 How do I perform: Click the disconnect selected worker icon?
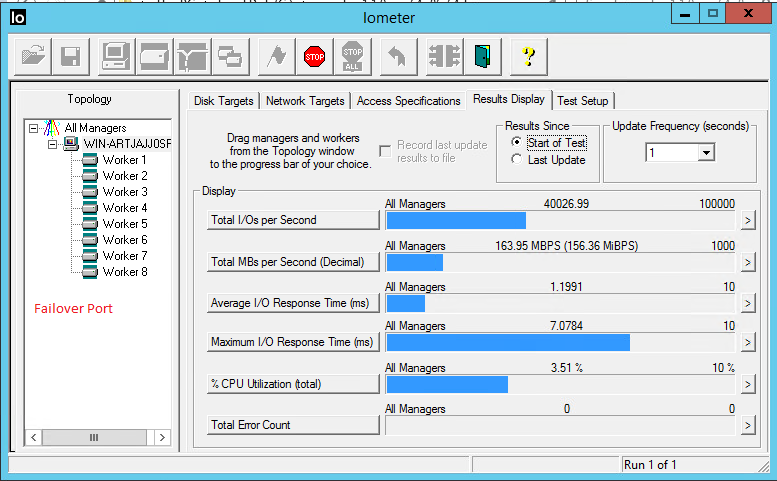tap(444, 56)
